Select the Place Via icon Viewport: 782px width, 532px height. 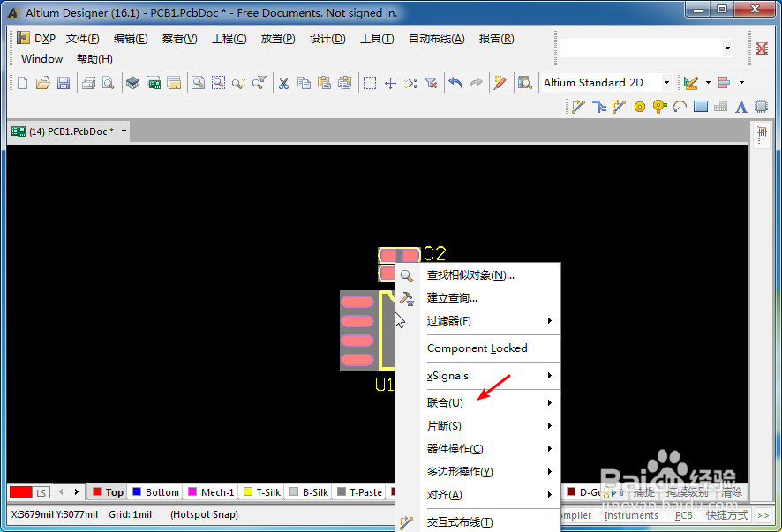tap(660, 107)
